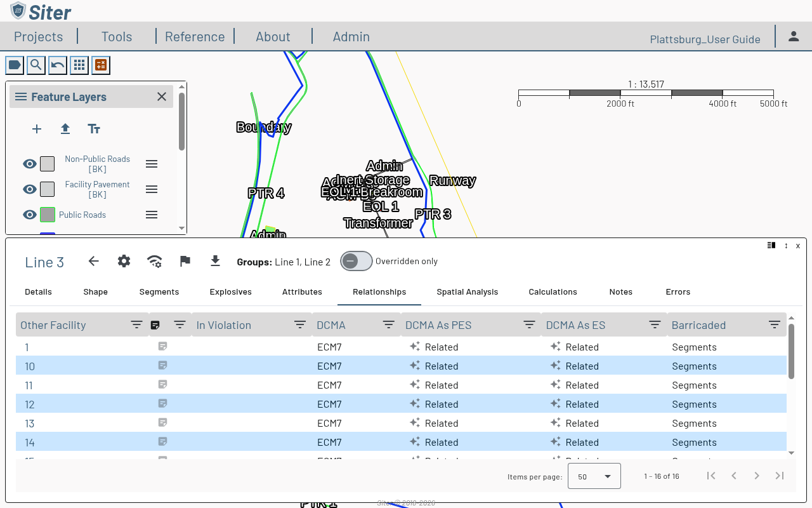Click the label tool icon in map toolbar
The height and width of the screenshot is (508, 812).
coord(15,65)
